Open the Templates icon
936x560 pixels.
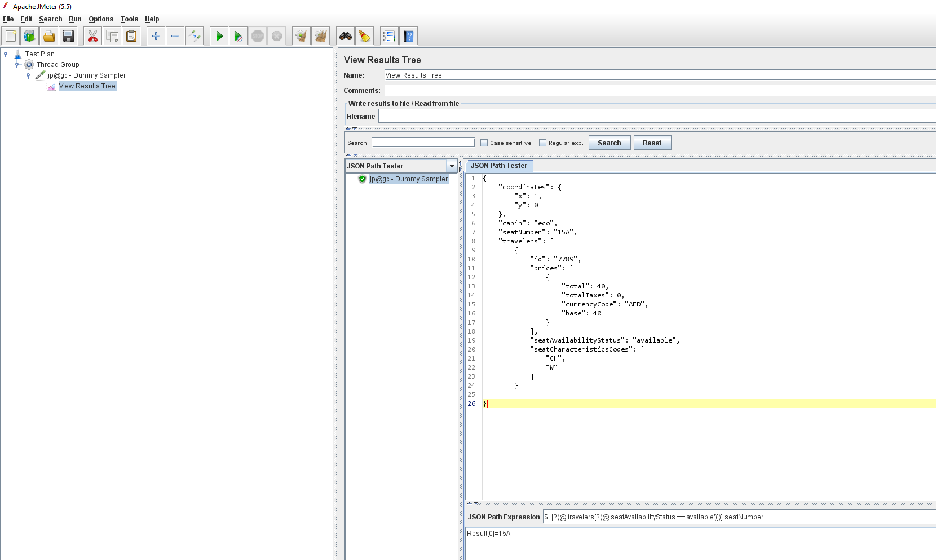(30, 36)
